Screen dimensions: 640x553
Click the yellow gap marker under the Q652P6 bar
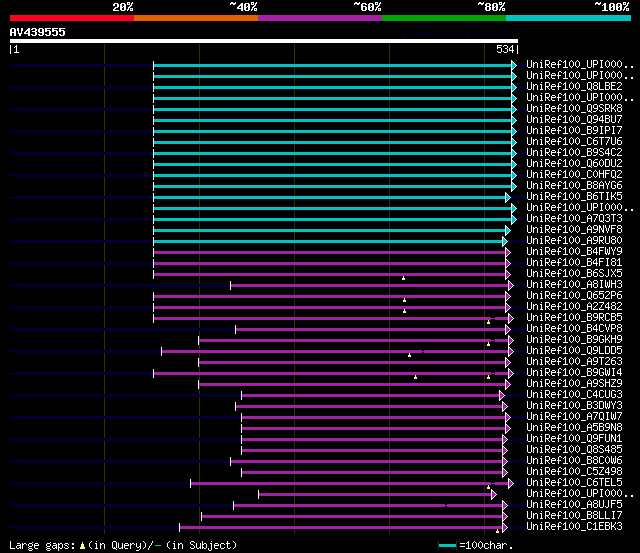[x=404, y=300]
